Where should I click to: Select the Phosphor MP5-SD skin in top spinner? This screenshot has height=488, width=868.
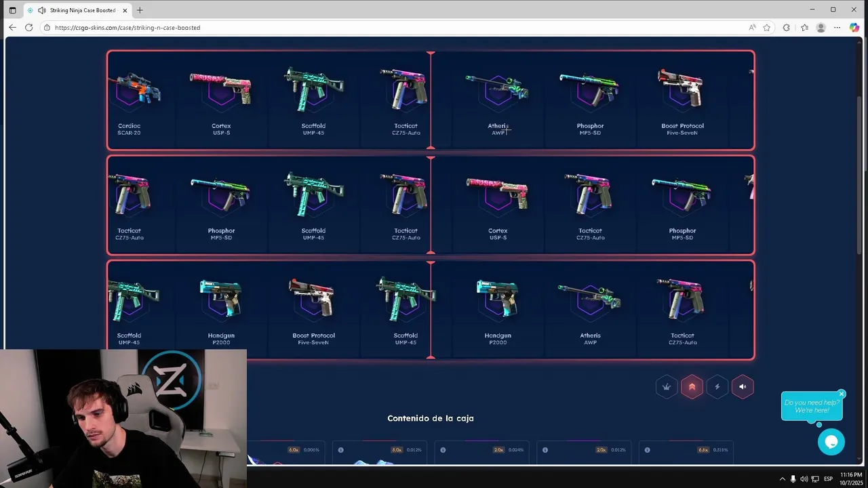590,100
